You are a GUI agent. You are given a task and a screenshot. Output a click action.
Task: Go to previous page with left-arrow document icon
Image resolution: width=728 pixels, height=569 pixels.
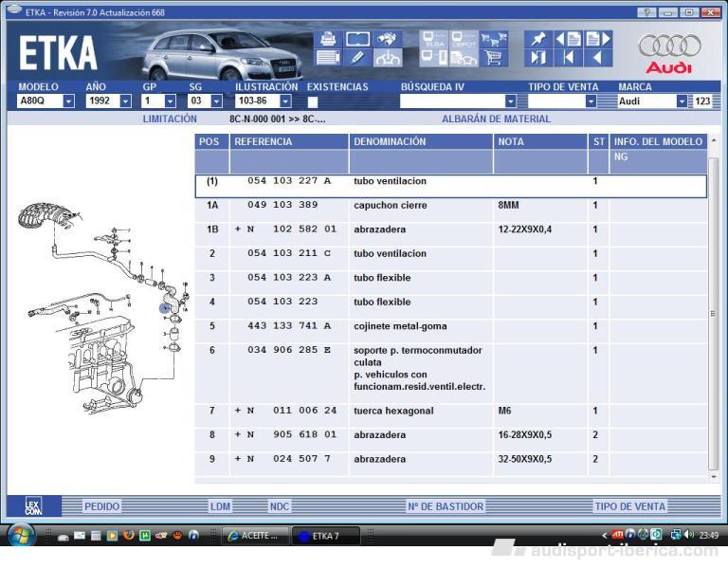pos(568,39)
